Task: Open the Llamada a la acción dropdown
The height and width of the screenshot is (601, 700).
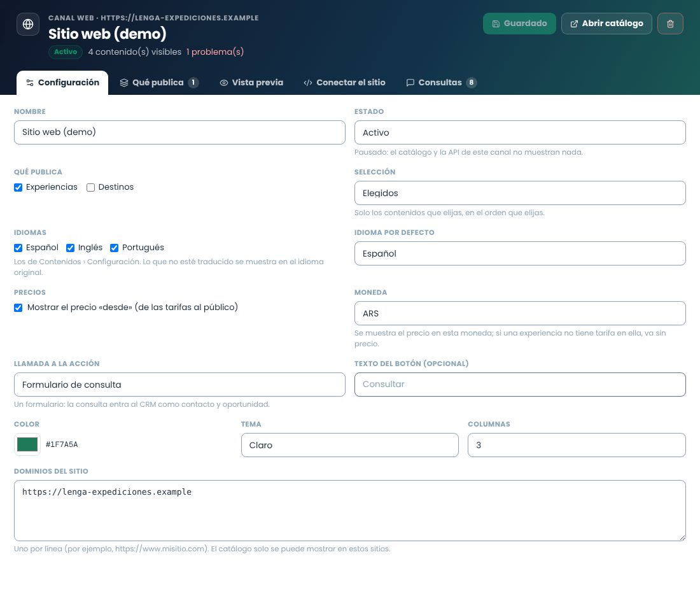Action: coord(179,385)
